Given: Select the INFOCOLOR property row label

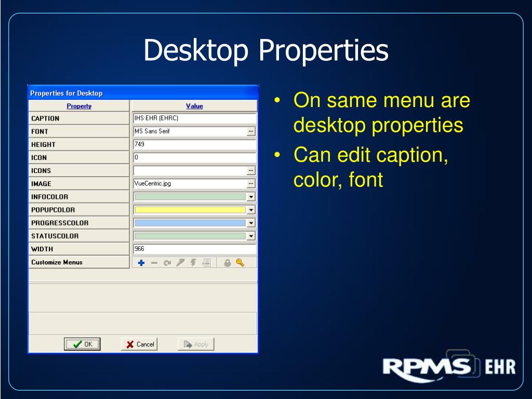Looking at the screenshot, I should tap(79, 197).
